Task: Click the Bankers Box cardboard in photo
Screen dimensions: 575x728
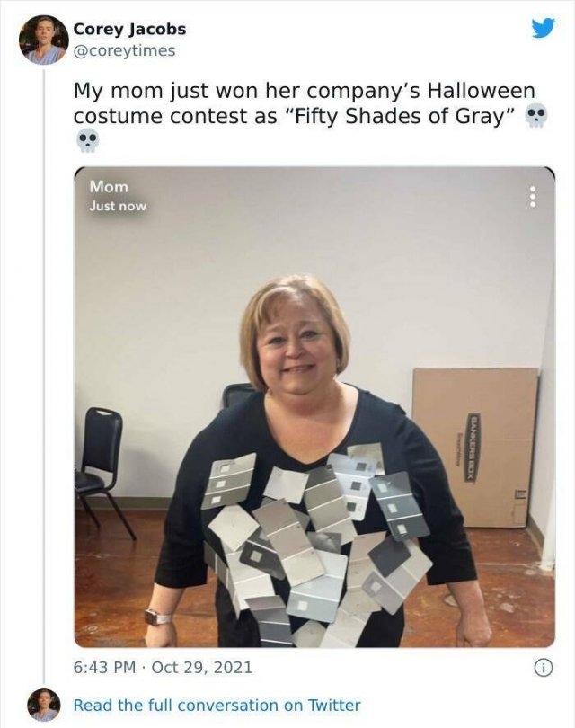Action: point(475,448)
